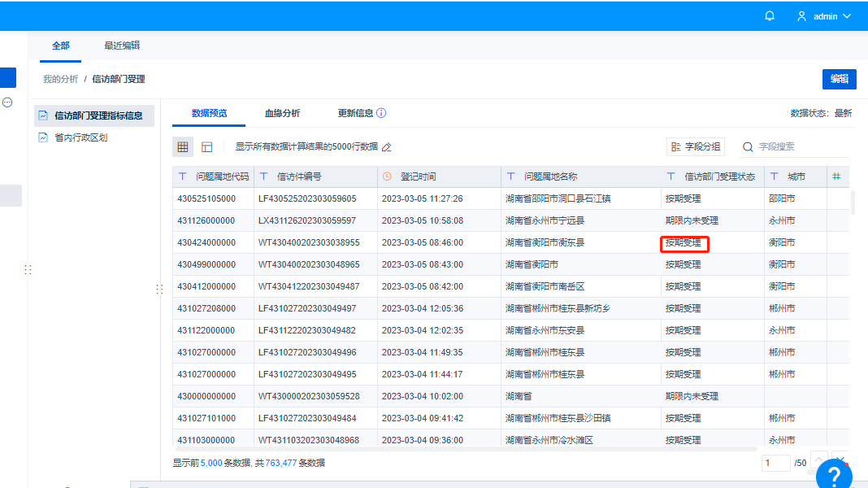868x488 pixels.
Task: Switch to the 血缘分析 tab
Action: pos(282,113)
